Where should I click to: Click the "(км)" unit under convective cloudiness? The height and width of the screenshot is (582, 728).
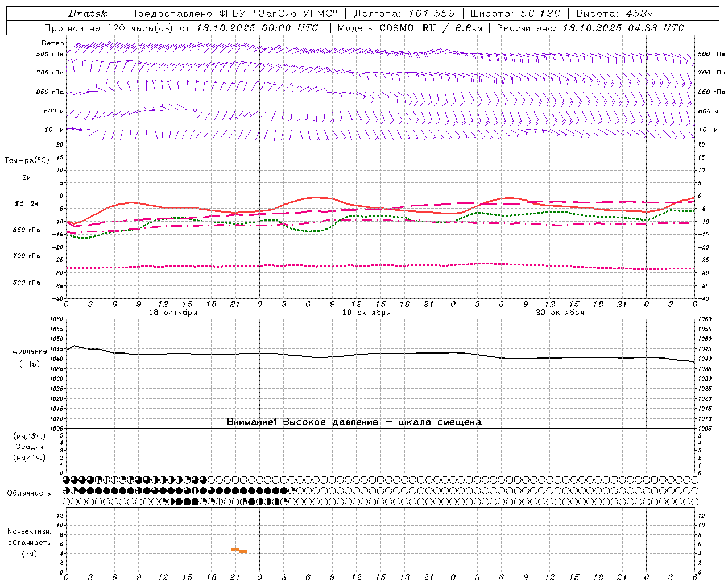click(x=30, y=553)
